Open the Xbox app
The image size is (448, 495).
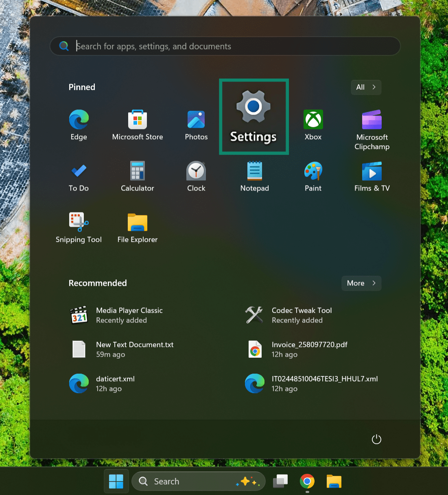tap(313, 124)
